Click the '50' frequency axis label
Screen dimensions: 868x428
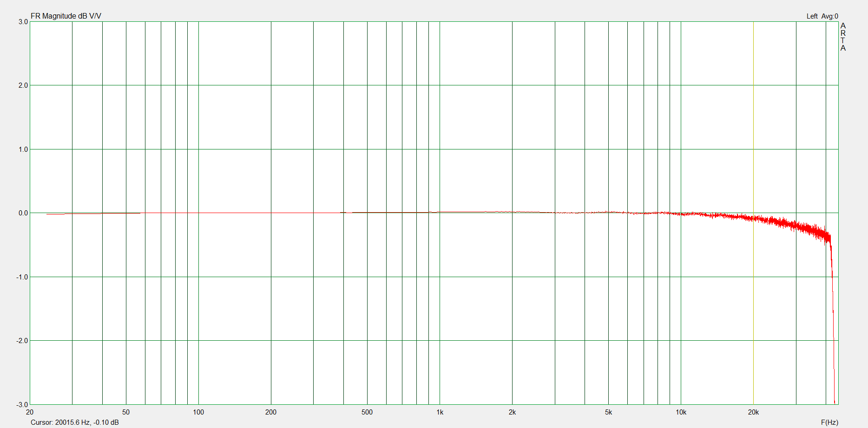tap(126, 412)
